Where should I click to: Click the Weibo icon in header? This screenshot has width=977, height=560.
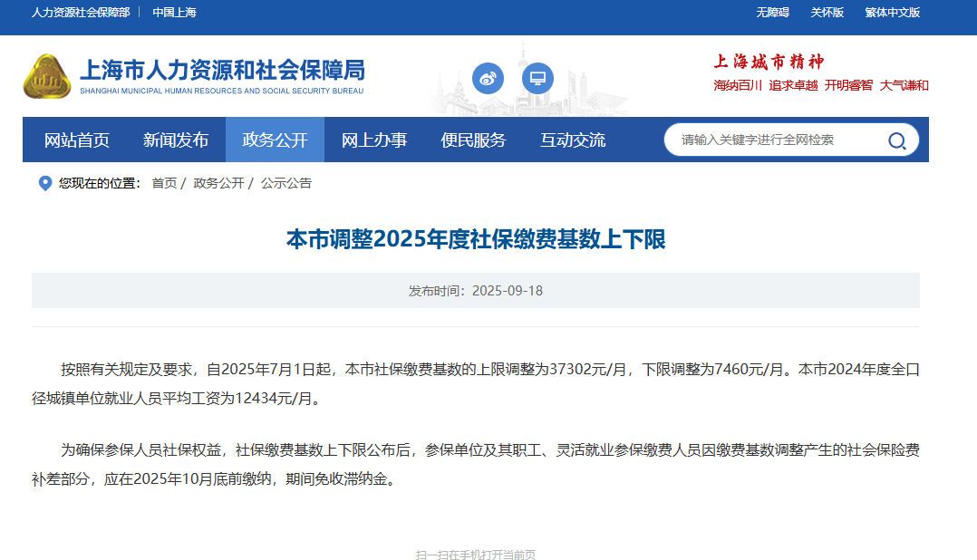pyautogui.click(x=488, y=78)
